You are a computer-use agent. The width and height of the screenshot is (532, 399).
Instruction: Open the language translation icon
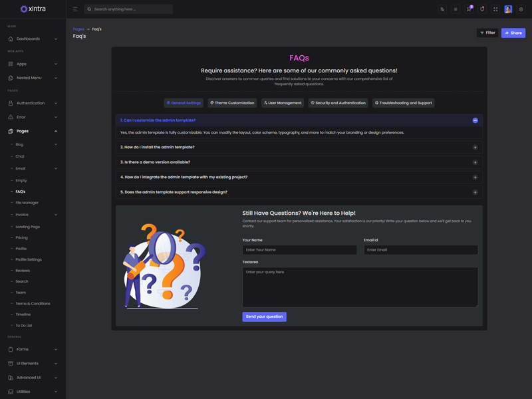click(x=442, y=9)
